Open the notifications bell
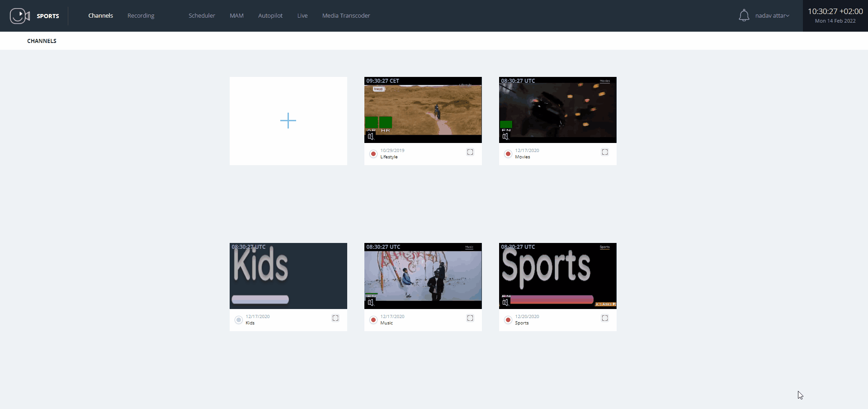Image resolution: width=868 pixels, height=409 pixels. pos(744,15)
